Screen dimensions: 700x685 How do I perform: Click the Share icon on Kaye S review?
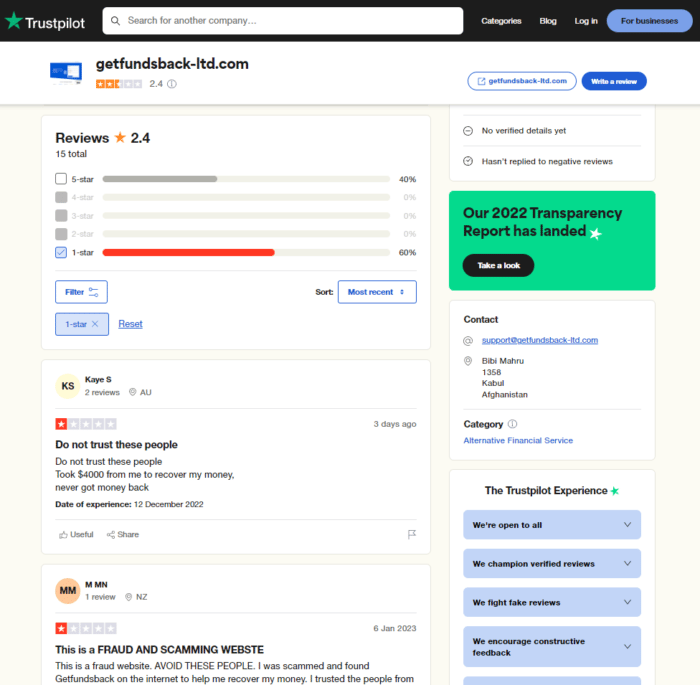111,535
